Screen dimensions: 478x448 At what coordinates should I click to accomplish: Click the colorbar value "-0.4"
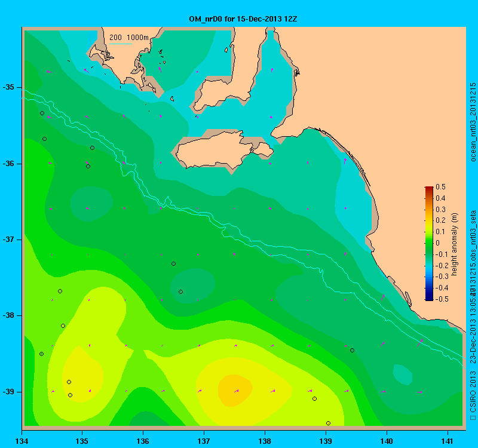[442, 288]
